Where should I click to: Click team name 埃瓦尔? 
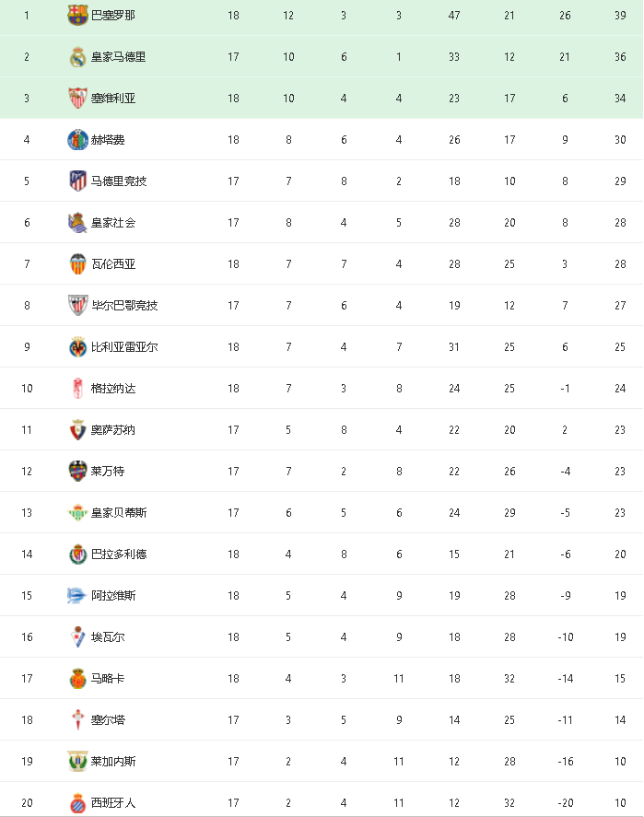click(108, 636)
